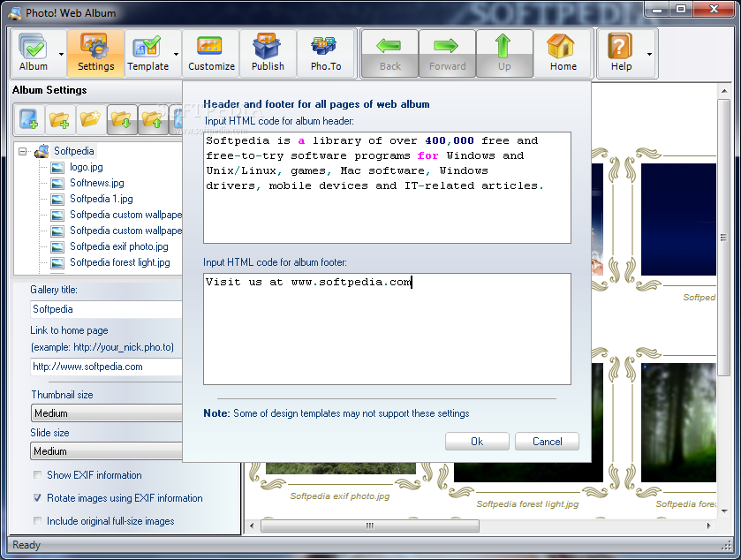Enable Include original full-size images
Image resolution: width=741 pixels, height=560 pixels.
(x=37, y=521)
